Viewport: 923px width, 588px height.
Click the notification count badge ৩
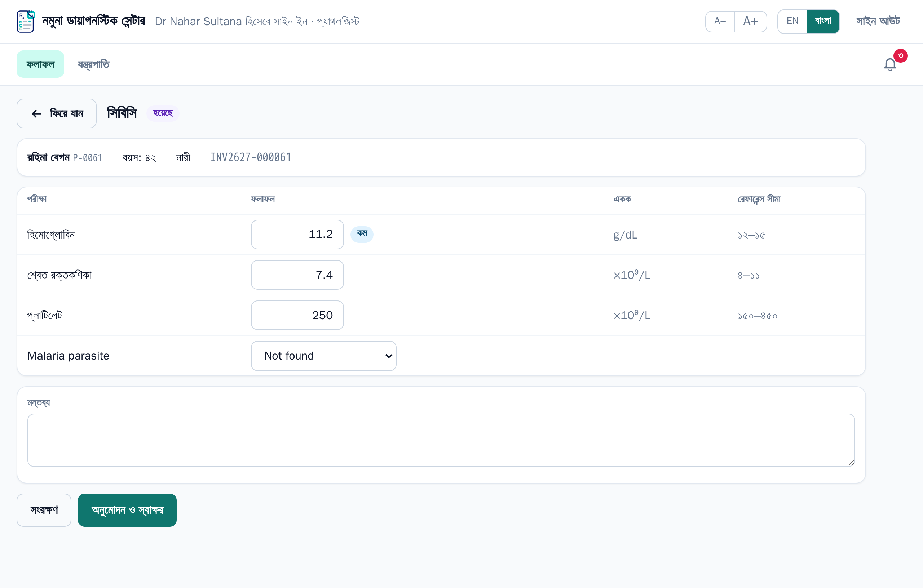click(900, 56)
